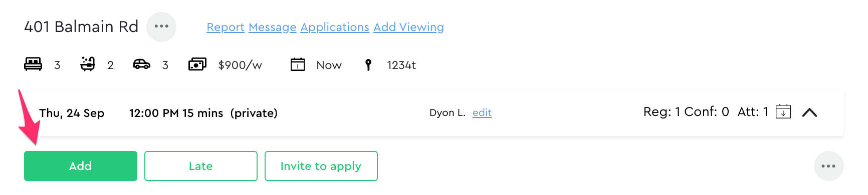Click the Late button
The image size is (868, 195).
pos(201,166)
